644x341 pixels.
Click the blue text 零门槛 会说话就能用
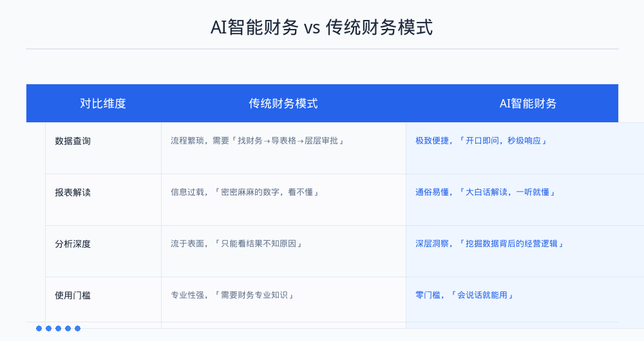(x=464, y=295)
